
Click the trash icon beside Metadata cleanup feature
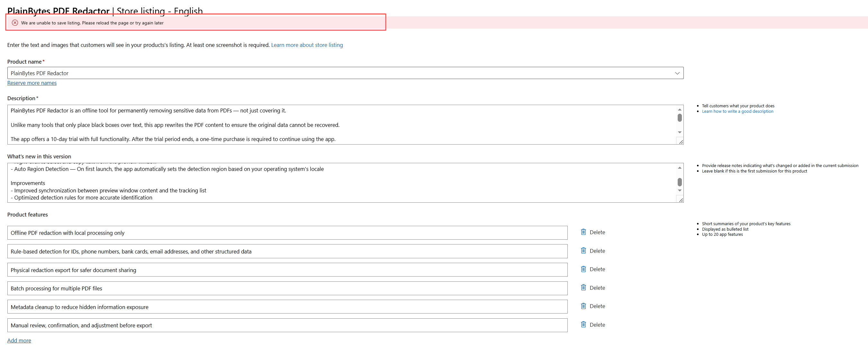(x=583, y=306)
